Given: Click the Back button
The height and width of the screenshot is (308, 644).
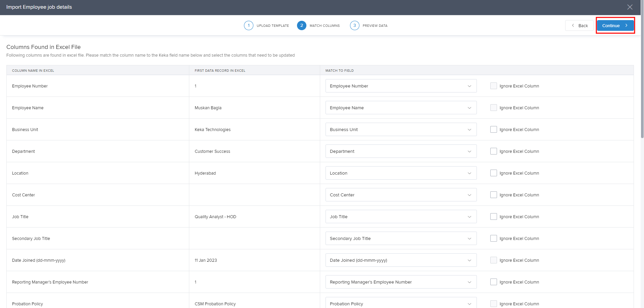Looking at the screenshot, I should coord(580,25).
